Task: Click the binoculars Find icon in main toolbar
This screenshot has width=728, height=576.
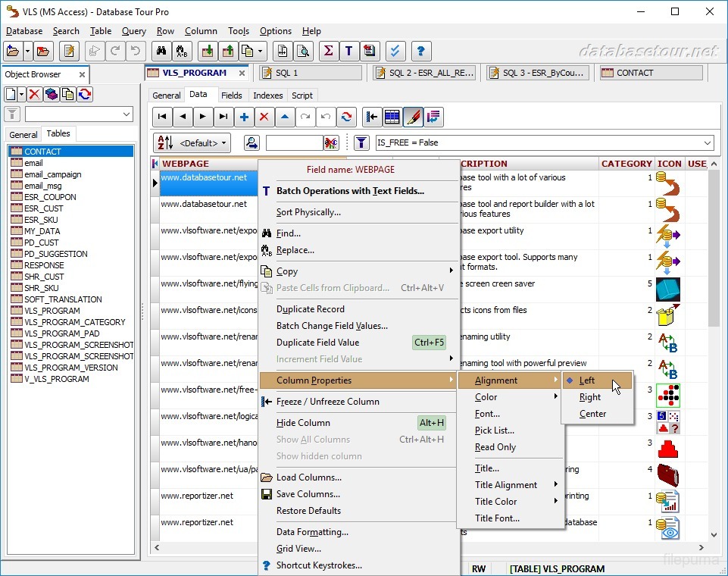Action: (161, 51)
